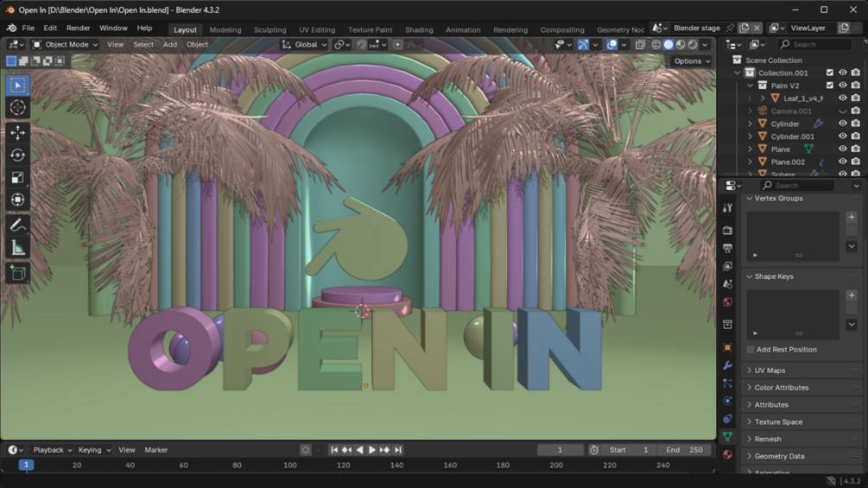This screenshot has height=488, width=868.
Task: Expand the Color Attributes panel
Action: coord(781,388)
